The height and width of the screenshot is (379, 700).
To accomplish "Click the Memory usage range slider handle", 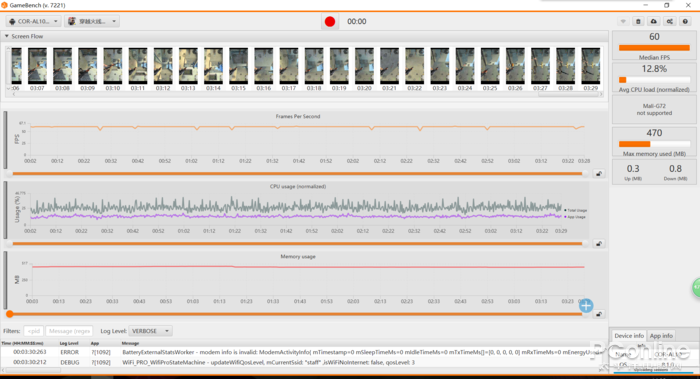I will [x=9, y=314].
